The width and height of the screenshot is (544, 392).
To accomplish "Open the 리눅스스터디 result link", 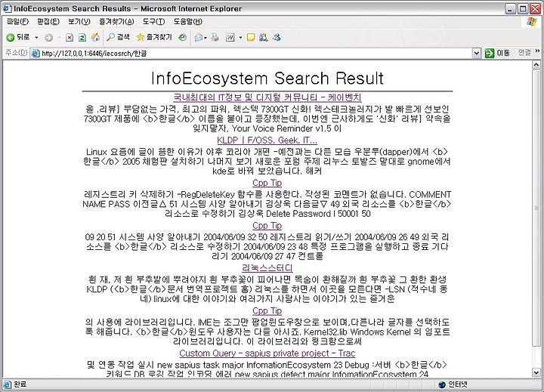I will tap(267, 268).
